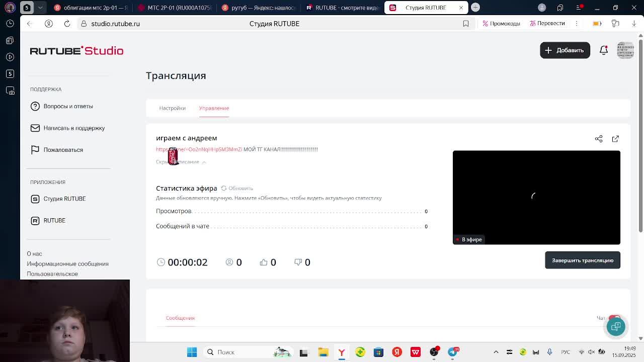The image size is (644, 362).
Task: Refresh stats with Обновить
Action: point(237,188)
